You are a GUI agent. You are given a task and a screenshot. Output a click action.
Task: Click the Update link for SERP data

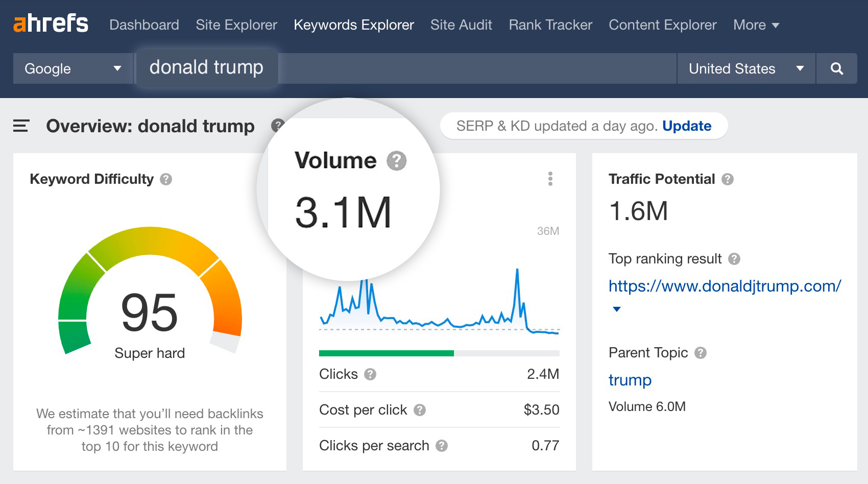(x=686, y=126)
